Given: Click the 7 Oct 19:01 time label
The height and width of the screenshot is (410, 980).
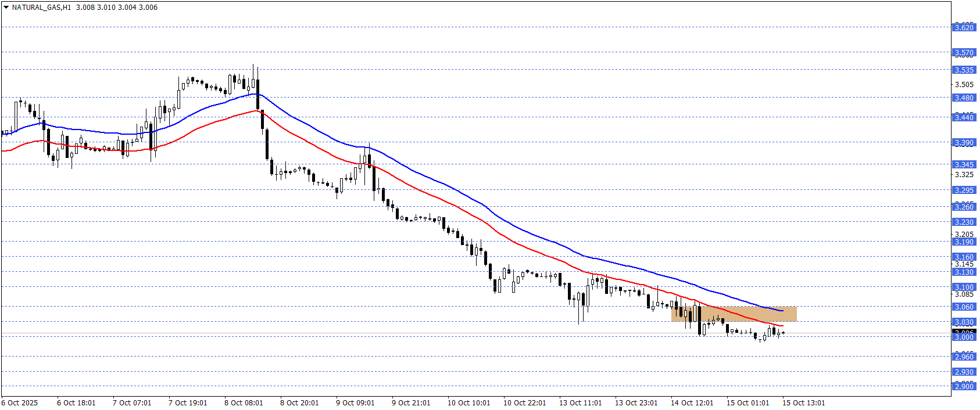Looking at the screenshot, I should click(188, 403).
